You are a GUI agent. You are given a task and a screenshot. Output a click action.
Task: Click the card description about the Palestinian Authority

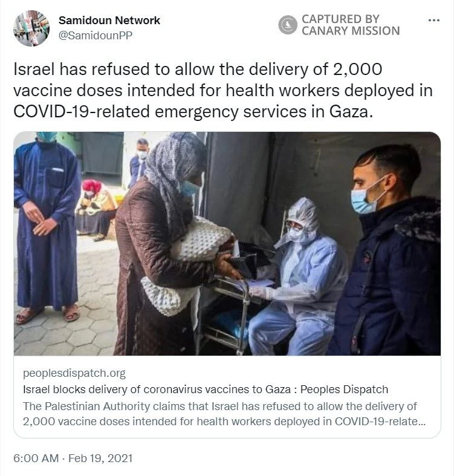click(x=224, y=414)
